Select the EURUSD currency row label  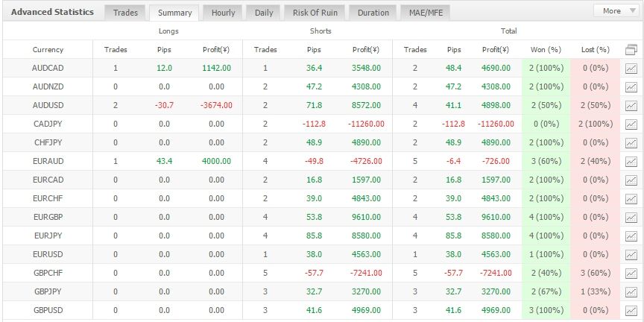(48, 255)
